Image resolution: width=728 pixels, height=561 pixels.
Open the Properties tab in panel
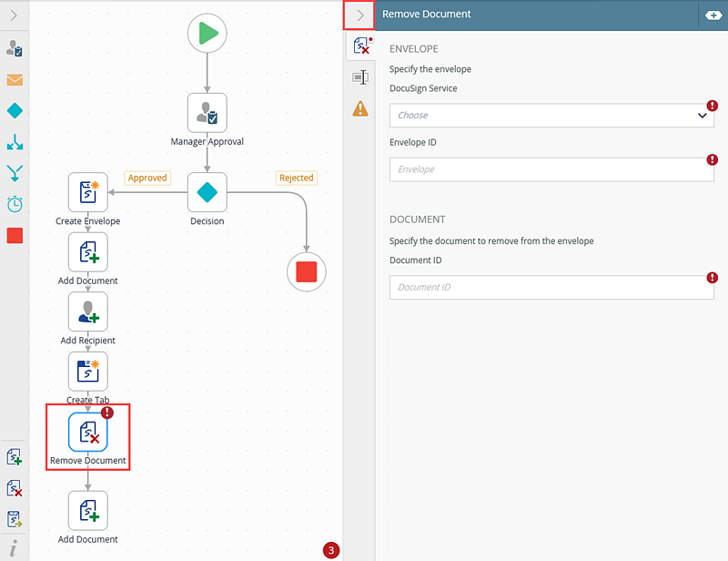click(360, 77)
